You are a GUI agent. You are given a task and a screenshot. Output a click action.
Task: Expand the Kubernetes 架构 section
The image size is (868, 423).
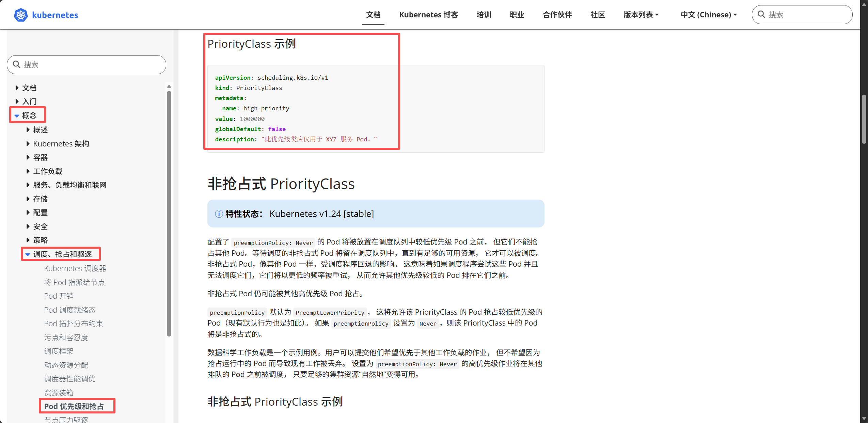pos(28,144)
